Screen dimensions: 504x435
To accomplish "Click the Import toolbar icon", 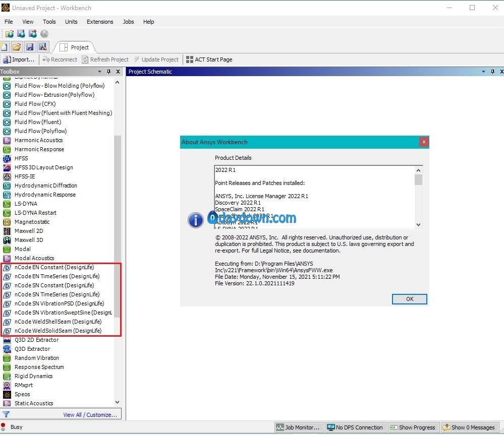I will click(x=7, y=59).
